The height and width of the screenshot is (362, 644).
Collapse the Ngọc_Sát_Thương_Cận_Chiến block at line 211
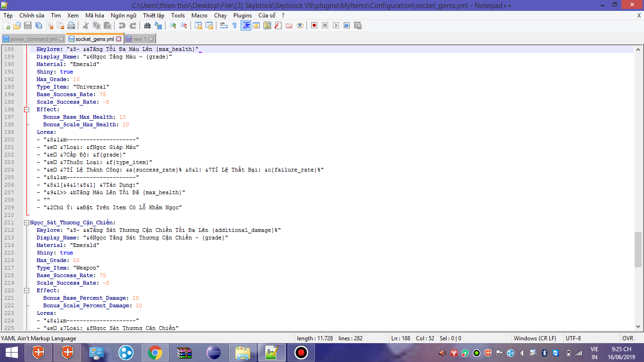(x=27, y=222)
